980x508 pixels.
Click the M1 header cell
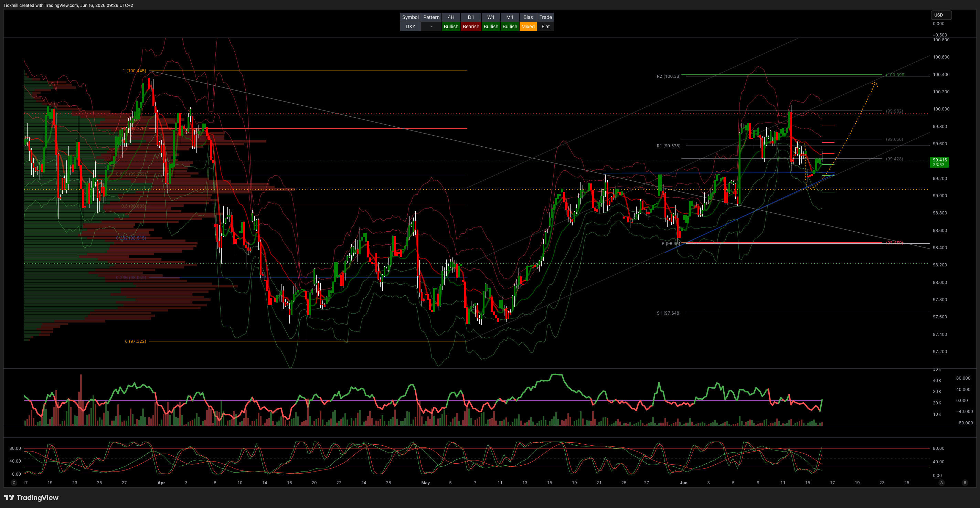coord(510,17)
